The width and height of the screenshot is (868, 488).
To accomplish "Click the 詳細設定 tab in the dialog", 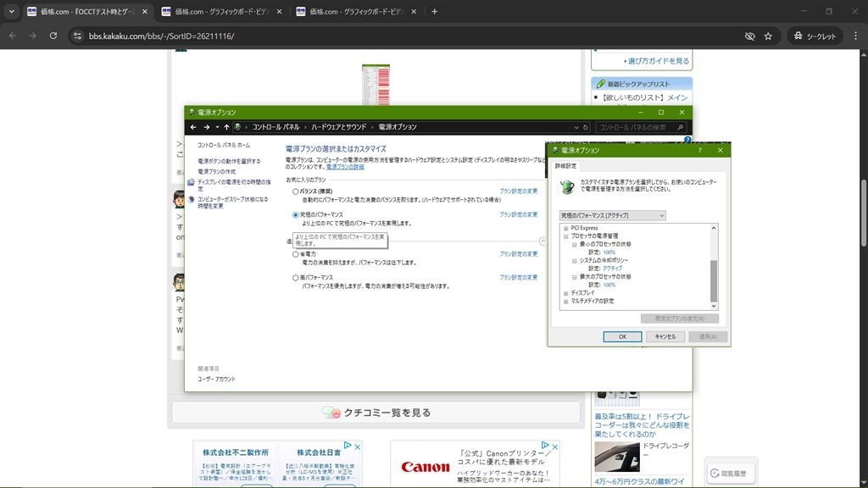I will 565,165.
